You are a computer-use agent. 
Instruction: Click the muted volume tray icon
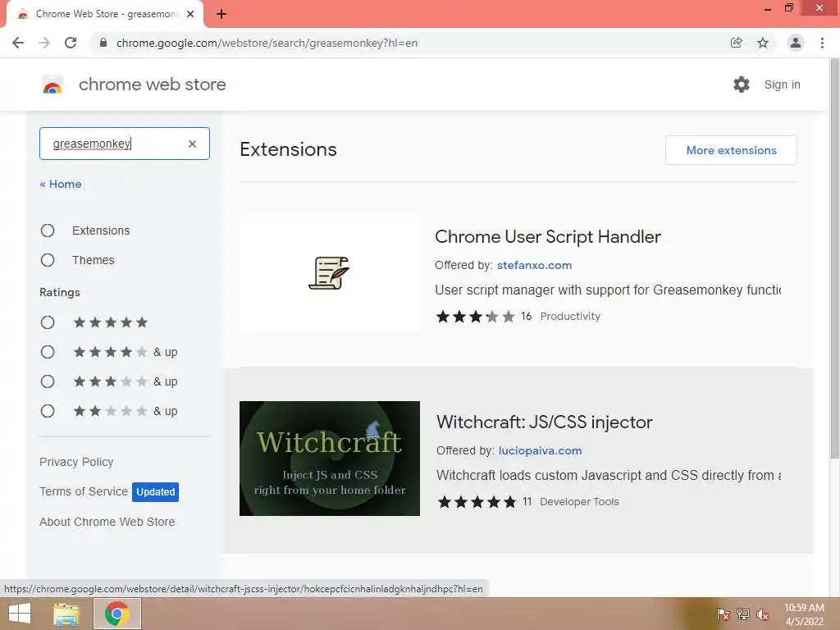[x=763, y=614]
